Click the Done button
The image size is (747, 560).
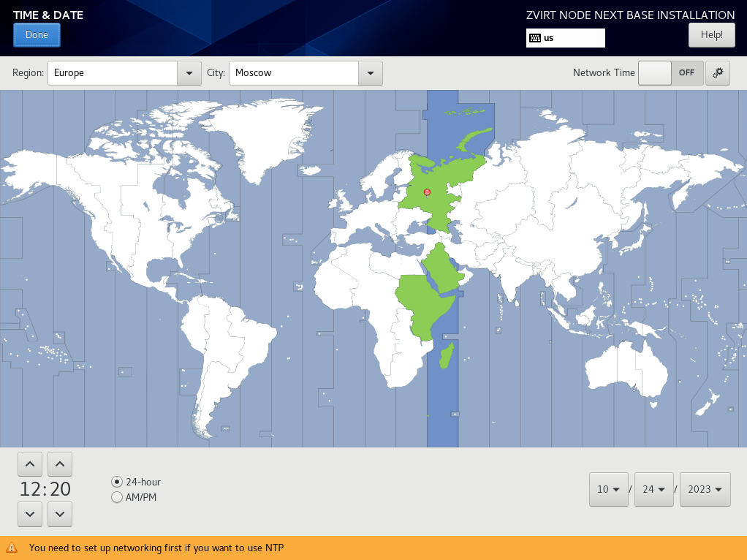click(x=37, y=35)
